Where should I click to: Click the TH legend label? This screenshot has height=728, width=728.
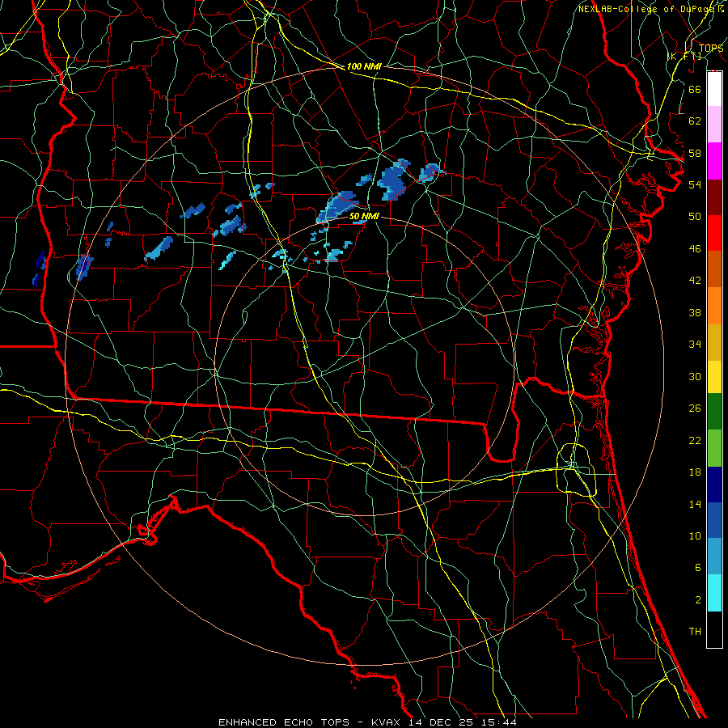pos(695,632)
